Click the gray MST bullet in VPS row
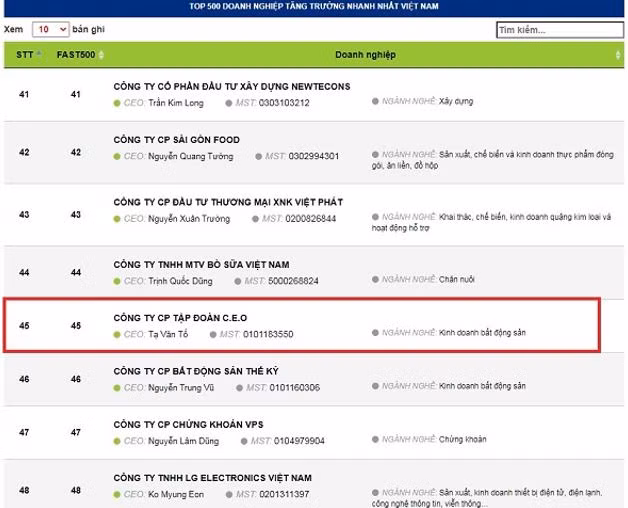Viewport: 628px width, 508px height. [244, 441]
